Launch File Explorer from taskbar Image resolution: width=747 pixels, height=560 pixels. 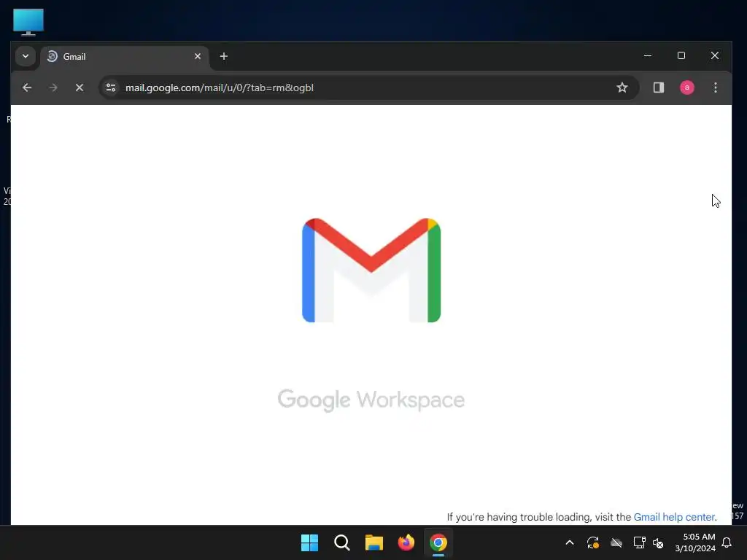374,542
